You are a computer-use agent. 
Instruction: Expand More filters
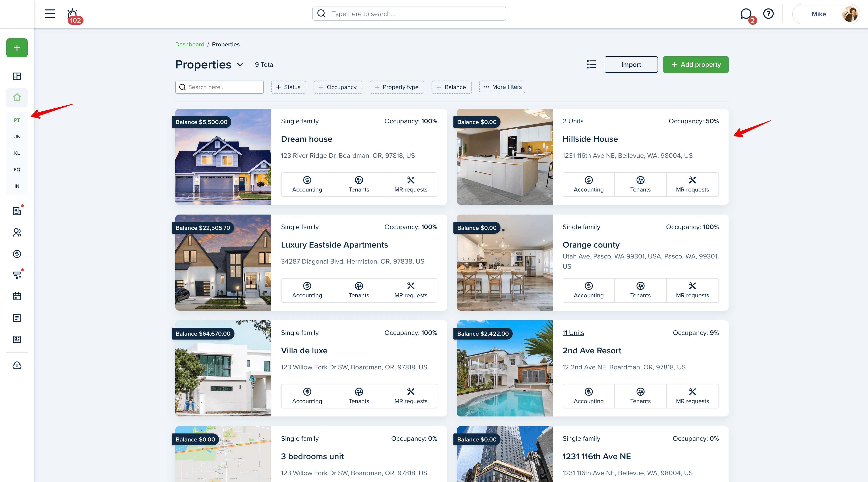tap(502, 87)
